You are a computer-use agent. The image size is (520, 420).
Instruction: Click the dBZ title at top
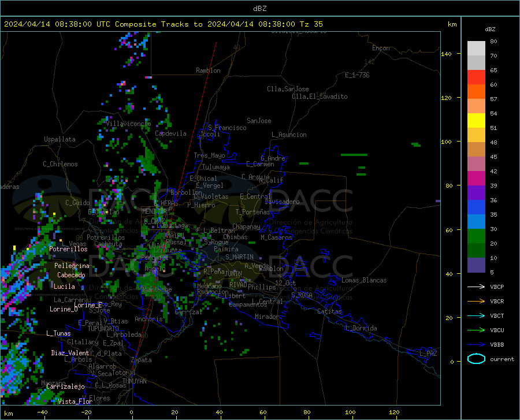(x=259, y=9)
